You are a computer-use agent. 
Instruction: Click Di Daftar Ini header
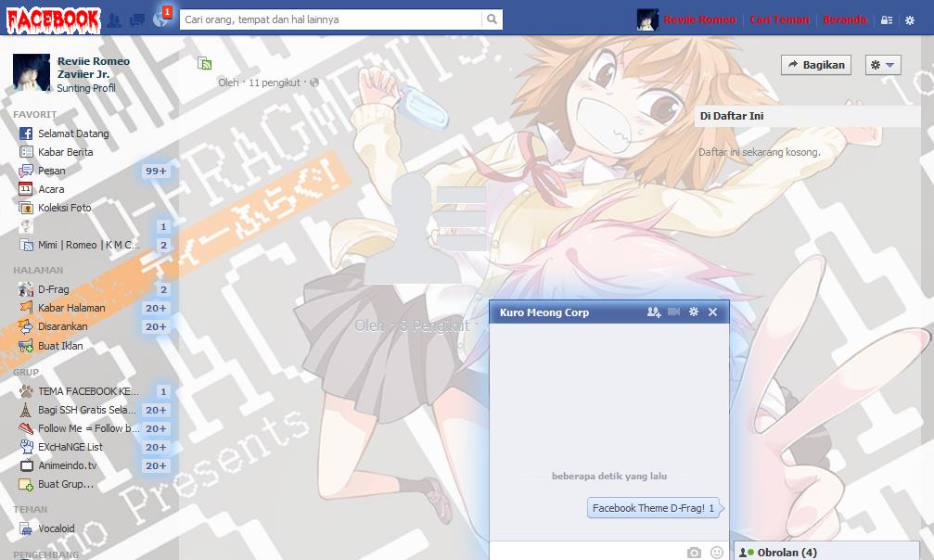[732, 116]
